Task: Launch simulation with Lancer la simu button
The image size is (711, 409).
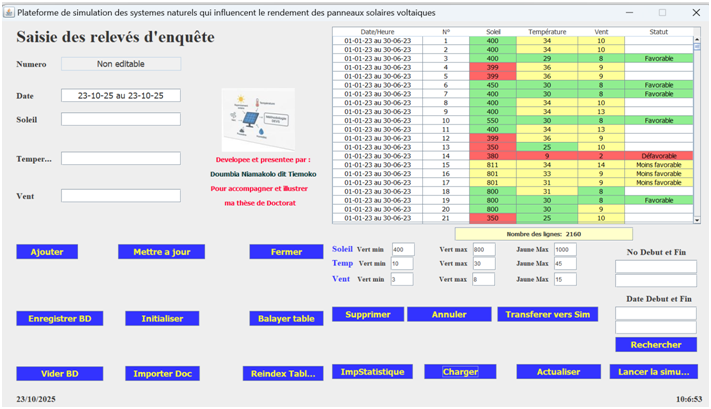Action: (653, 372)
